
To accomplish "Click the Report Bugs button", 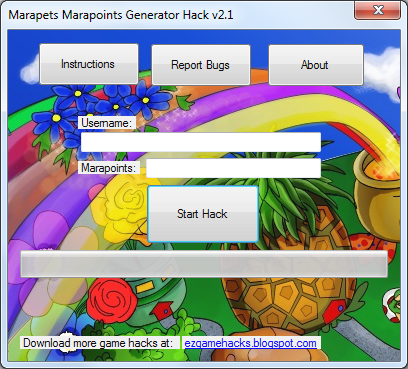I will (201, 65).
